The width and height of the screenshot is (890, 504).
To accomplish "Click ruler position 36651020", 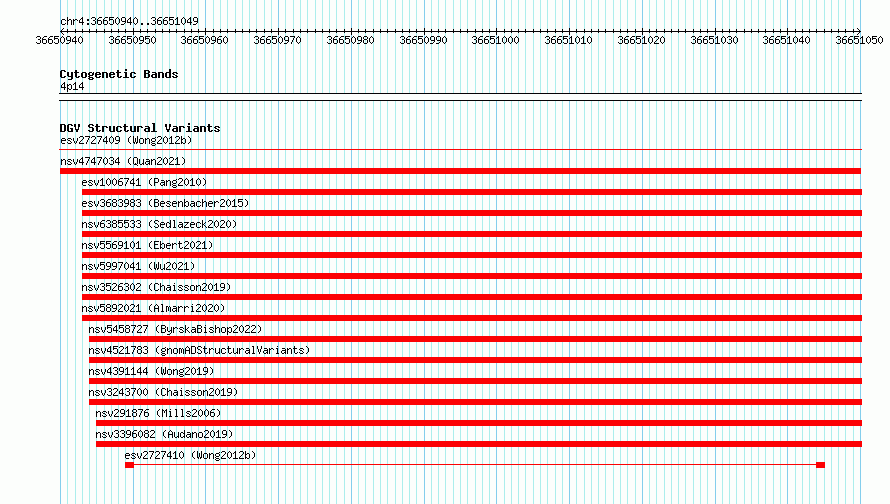I will tap(641, 40).
